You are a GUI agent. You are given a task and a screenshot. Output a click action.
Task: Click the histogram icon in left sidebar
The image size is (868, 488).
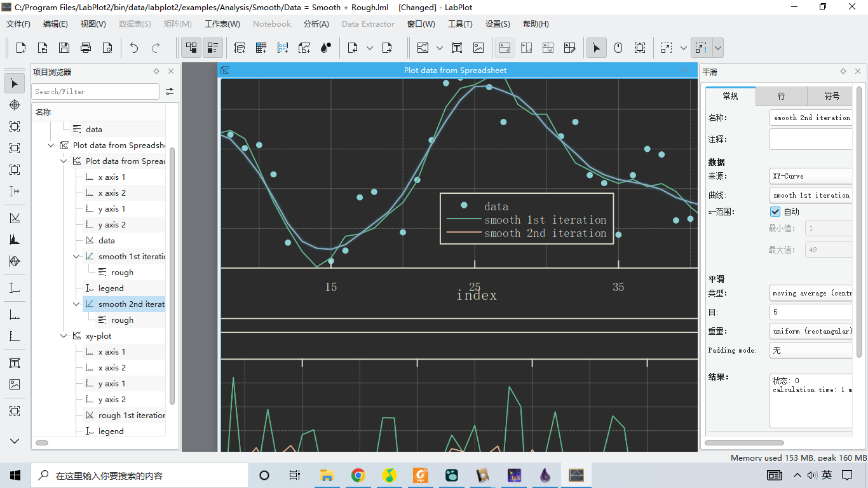15,240
